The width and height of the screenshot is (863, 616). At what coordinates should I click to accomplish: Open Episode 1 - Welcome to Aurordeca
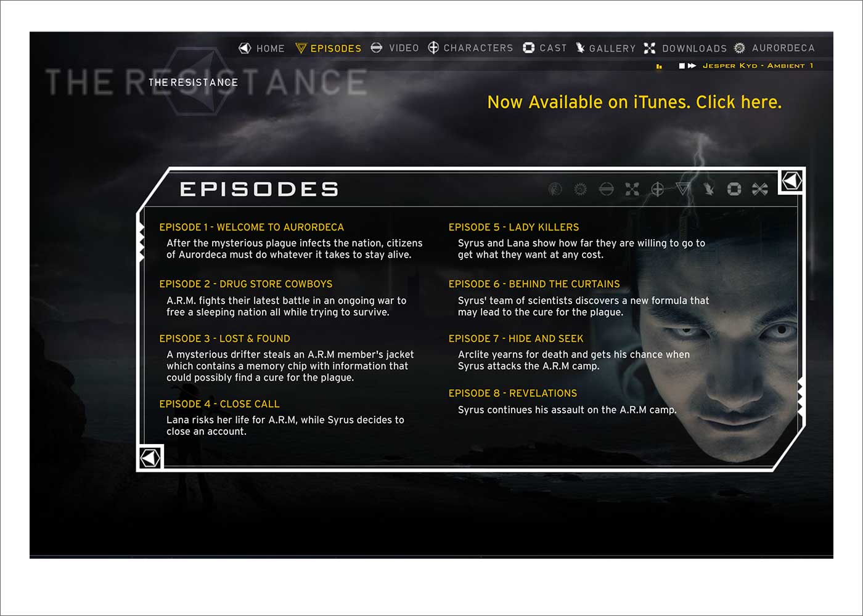(x=252, y=227)
